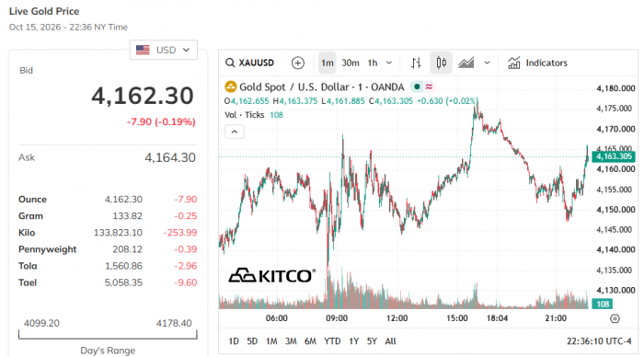
Task: Click the Ounce row label
Action: click(x=32, y=200)
